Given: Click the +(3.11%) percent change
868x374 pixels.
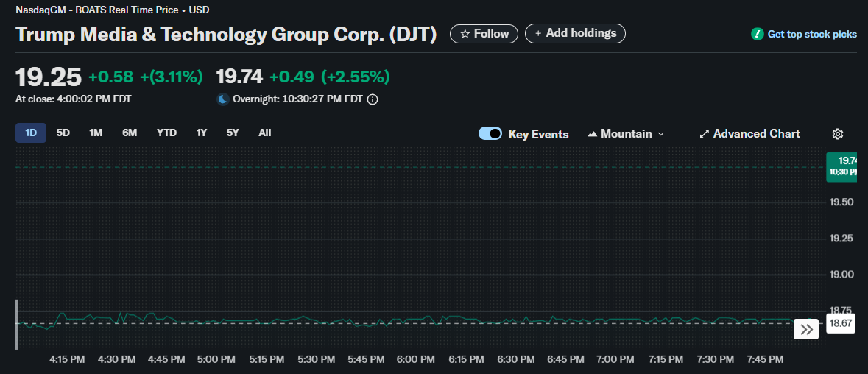Looking at the screenshot, I should pos(172,77).
